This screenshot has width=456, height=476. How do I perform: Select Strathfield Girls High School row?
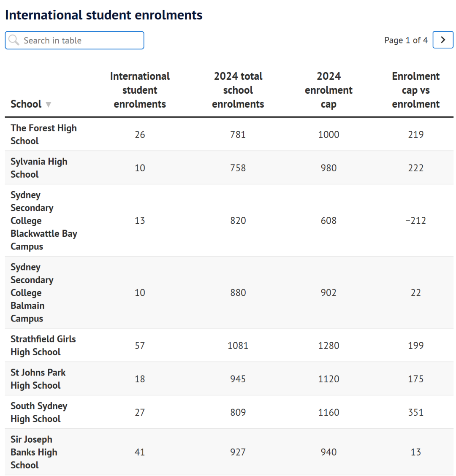229,346
